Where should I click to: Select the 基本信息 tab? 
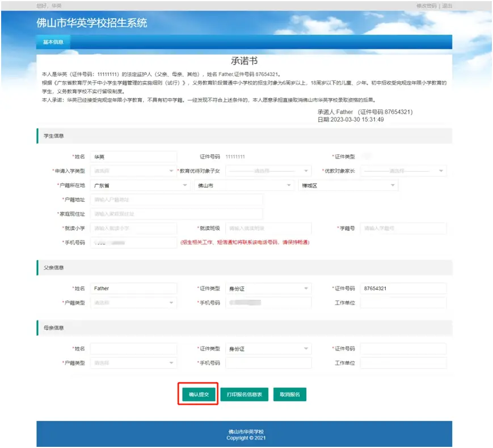(52, 41)
